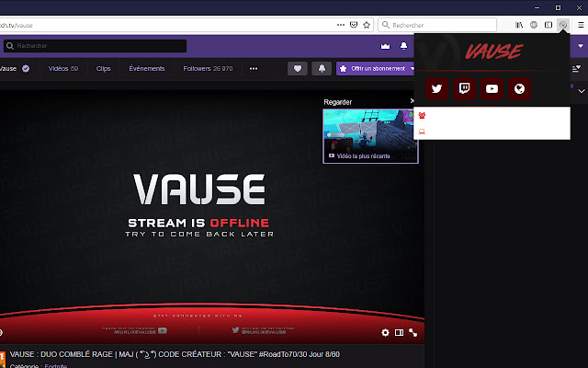This screenshot has height=368, width=588.
Task: Switch the player to fullscreen
Action: pyautogui.click(x=413, y=332)
